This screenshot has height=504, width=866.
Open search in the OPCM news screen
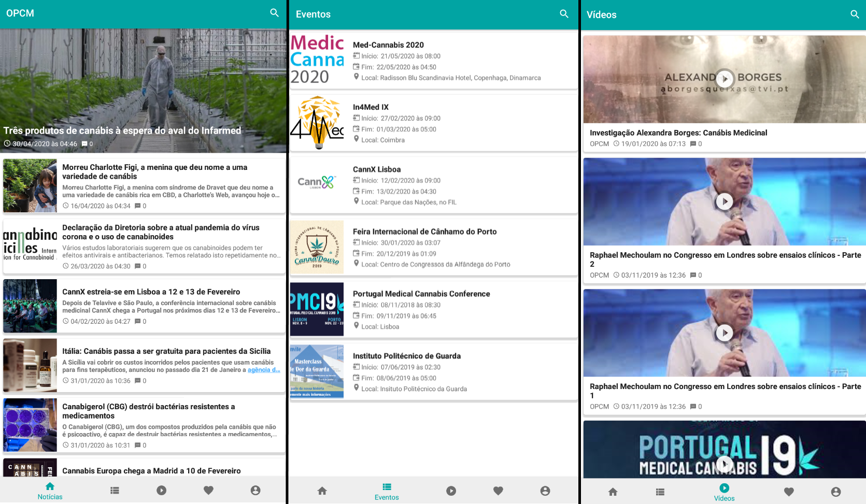pos(275,13)
